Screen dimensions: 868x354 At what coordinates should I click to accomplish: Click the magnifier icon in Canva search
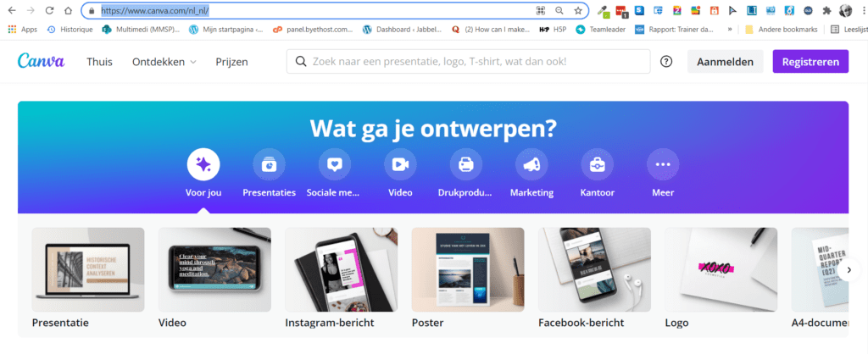click(x=301, y=61)
